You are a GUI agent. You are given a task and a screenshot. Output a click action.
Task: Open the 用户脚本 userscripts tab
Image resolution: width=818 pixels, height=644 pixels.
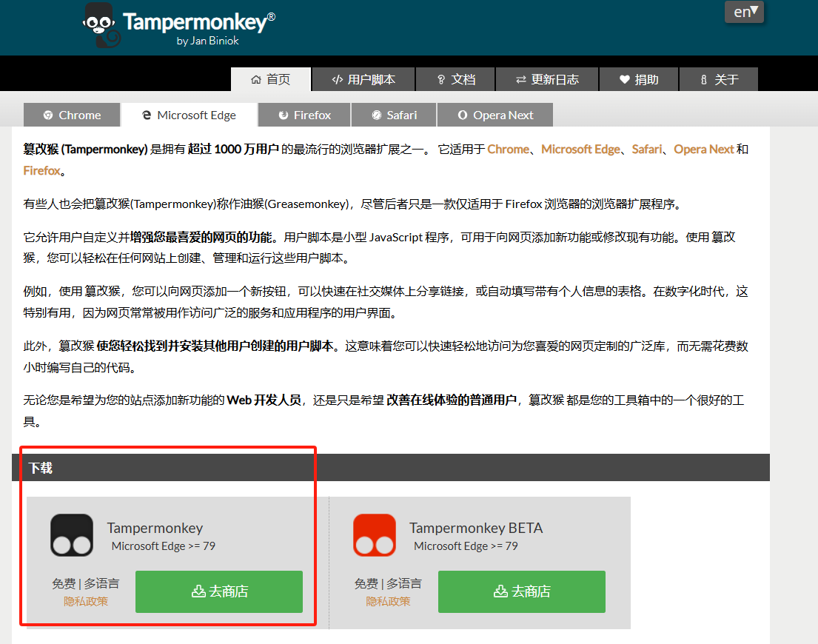363,79
